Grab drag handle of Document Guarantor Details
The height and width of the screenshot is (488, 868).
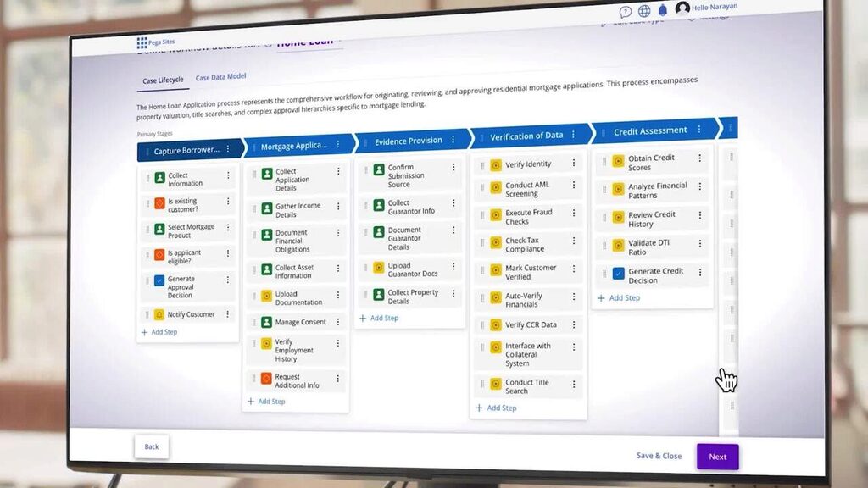pyautogui.click(x=366, y=232)
